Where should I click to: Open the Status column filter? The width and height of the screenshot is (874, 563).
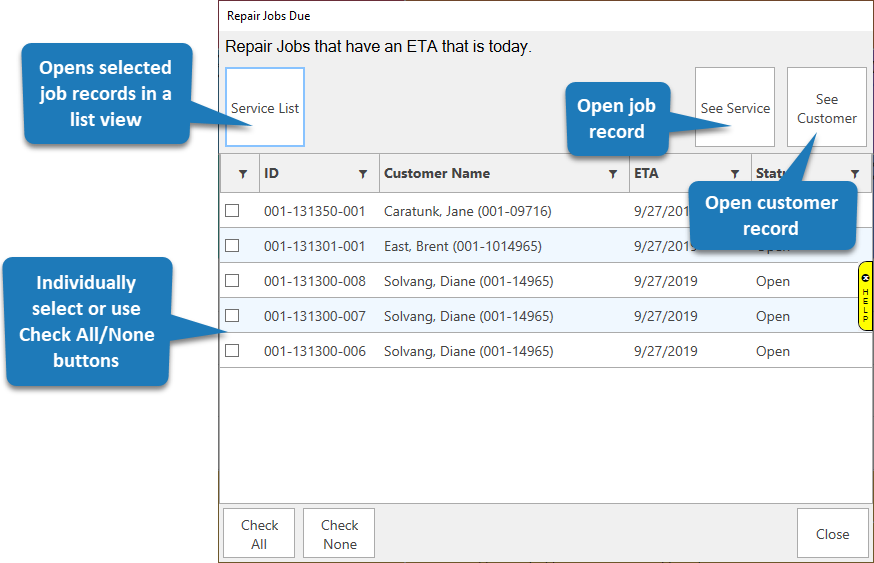click(855, 174)
